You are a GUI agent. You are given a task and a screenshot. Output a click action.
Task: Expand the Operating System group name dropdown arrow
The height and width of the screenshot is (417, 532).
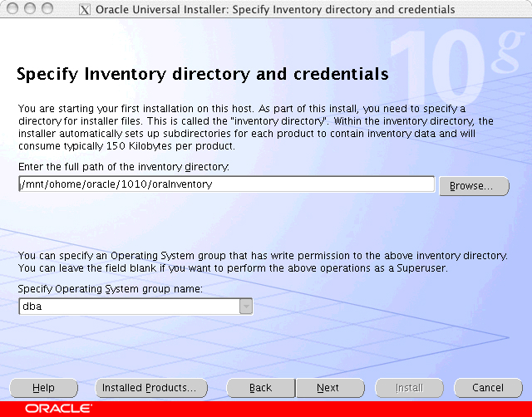pyautogui.click(x=245, y=307)
